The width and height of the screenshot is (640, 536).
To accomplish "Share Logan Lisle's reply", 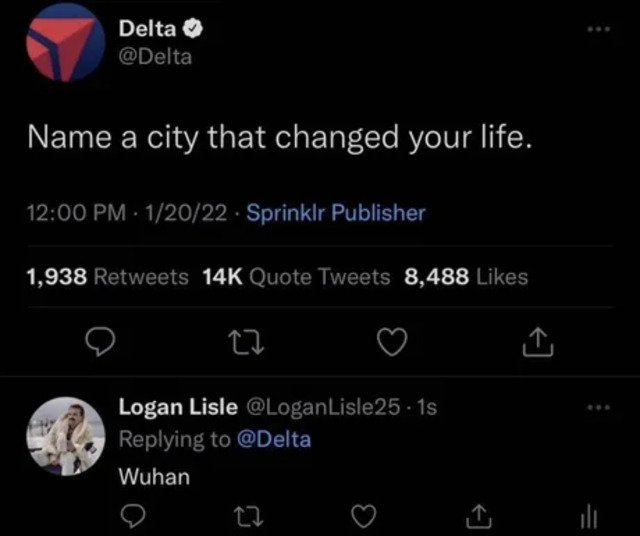I will pyautogui.click(x=477, y=515).
